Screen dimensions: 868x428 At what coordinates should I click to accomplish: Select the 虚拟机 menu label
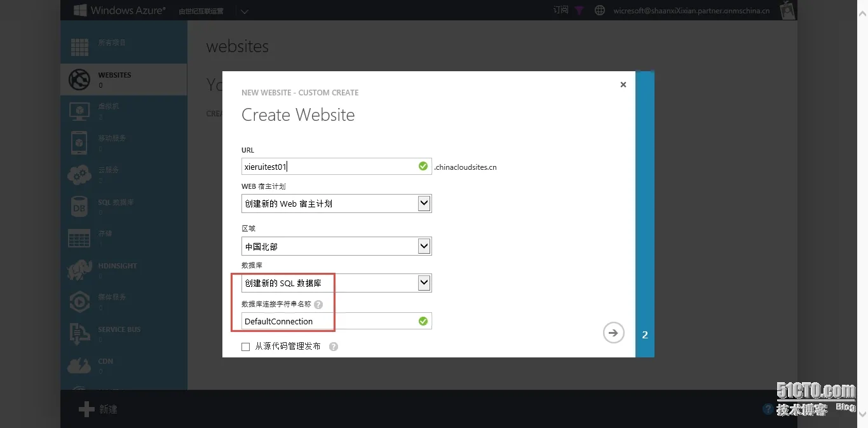(109, 106)
